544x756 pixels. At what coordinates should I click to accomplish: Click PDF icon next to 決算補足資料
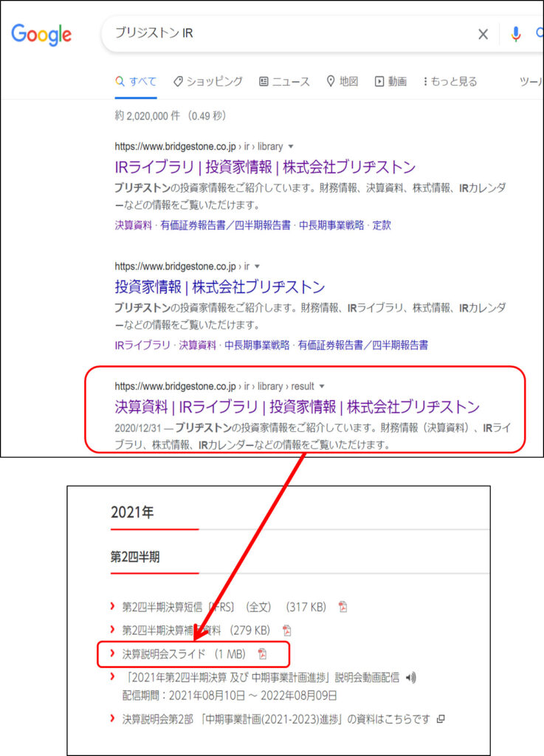point(286,630)
